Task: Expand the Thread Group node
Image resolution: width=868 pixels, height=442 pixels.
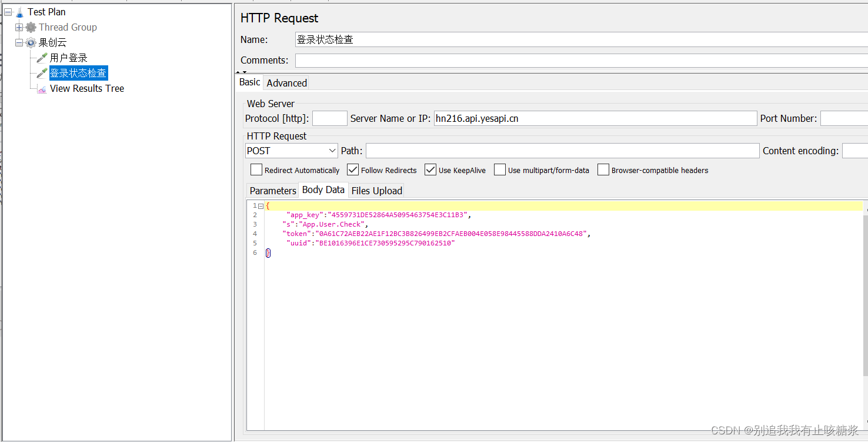Action: point(19,27)
